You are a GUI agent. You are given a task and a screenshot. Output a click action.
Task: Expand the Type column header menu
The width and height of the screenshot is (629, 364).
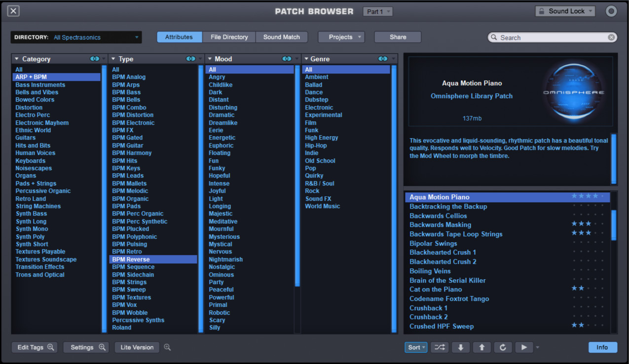coord(113,59)
